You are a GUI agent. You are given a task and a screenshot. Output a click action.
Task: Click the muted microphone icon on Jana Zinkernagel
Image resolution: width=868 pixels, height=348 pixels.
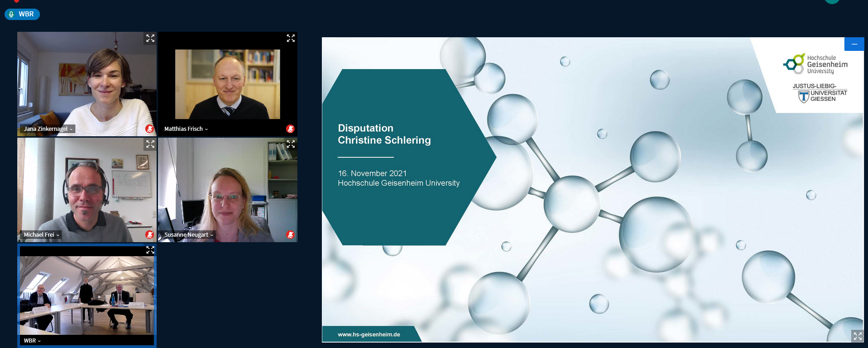[149, 129]
